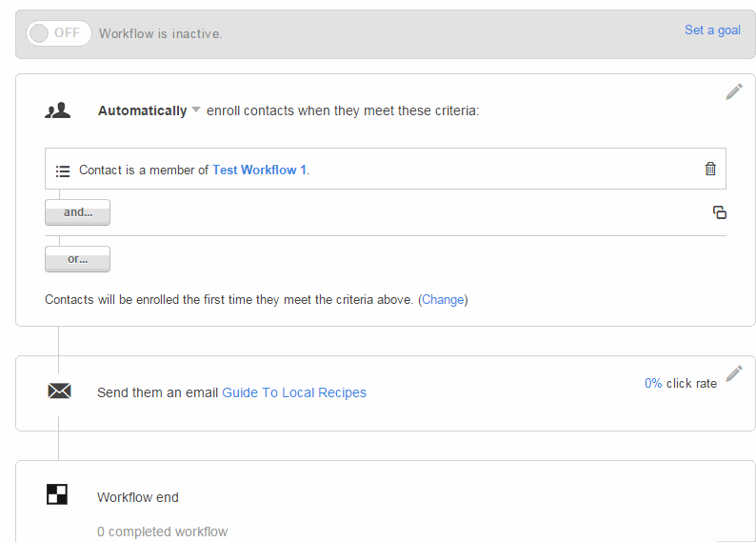Clone criteria set with copy icon
Viewport: 756px width, 542px height.
tap(720, 212)
